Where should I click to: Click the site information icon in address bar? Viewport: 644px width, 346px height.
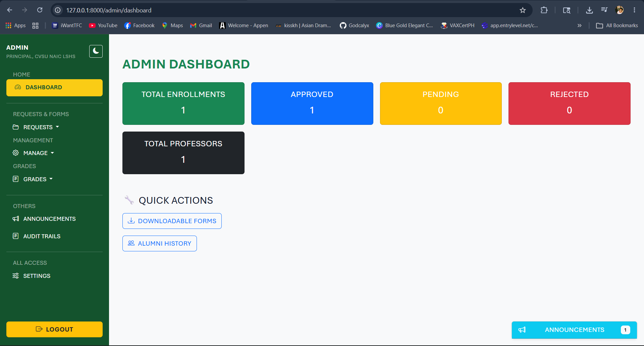tap(58, 10)
